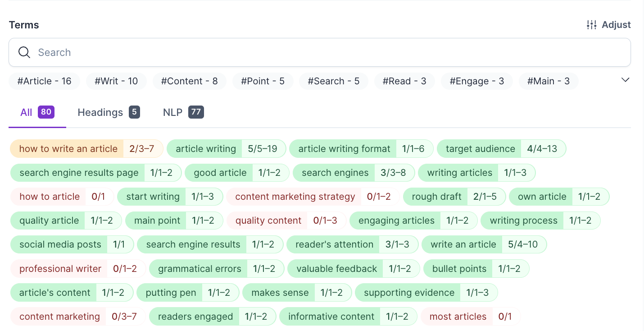This screenshot has width=644, height=331.
Task: Filter by #Article - 16 tag
Action: pyautogui.click(x=44, y=81)
